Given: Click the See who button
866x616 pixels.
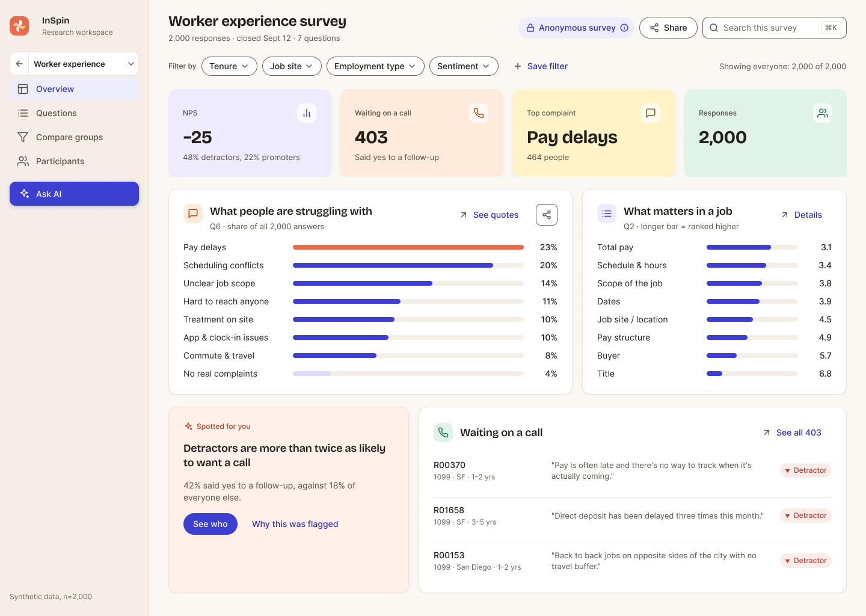Looking at the screenshot, I should [x=210, y=524].
